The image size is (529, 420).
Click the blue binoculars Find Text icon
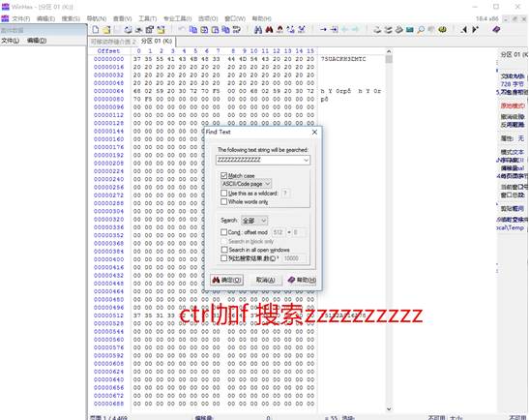pos(258,30)
